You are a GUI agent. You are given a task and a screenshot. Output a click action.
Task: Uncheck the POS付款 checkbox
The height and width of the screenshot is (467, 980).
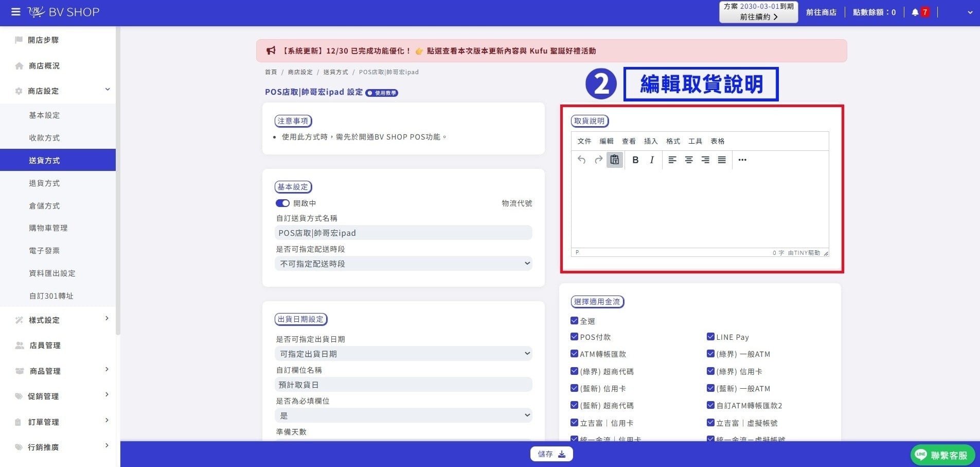574,337
